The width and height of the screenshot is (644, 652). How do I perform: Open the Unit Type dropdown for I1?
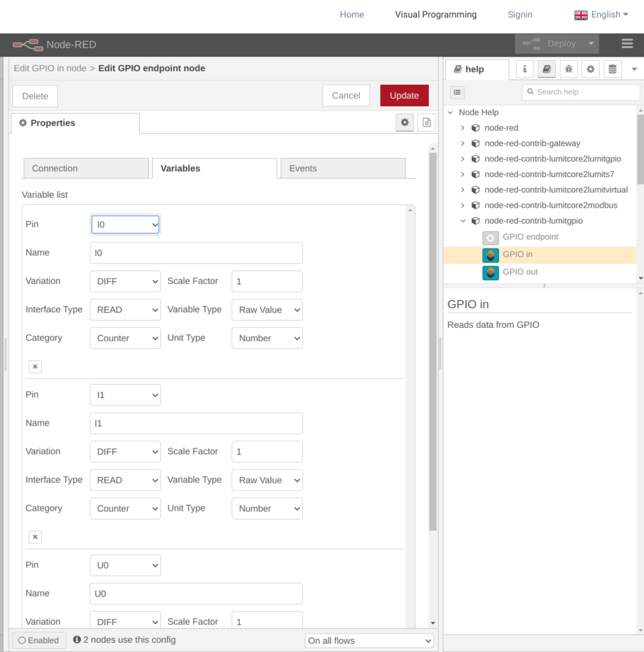267,509
